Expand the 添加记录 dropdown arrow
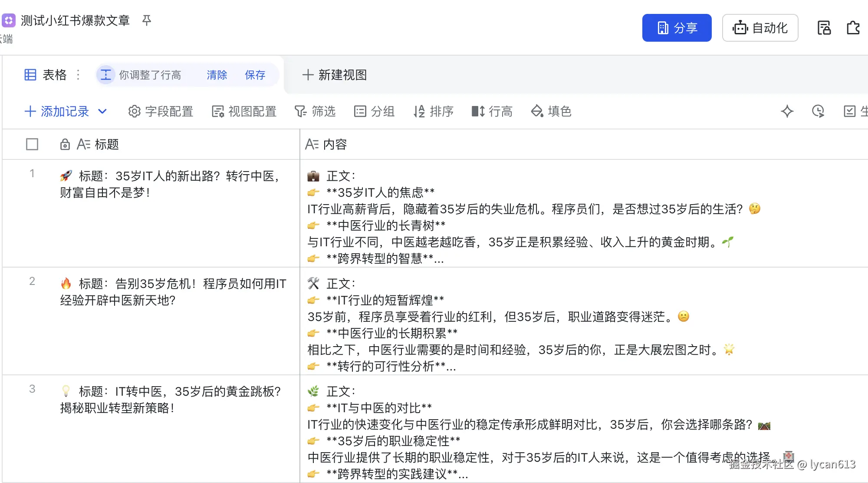The image size is (868, 483). (102, 111)
